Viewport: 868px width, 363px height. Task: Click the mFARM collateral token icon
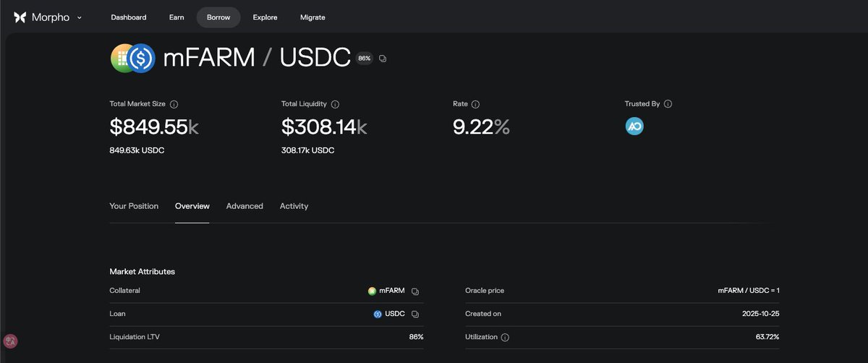click(x=372, y=291)
